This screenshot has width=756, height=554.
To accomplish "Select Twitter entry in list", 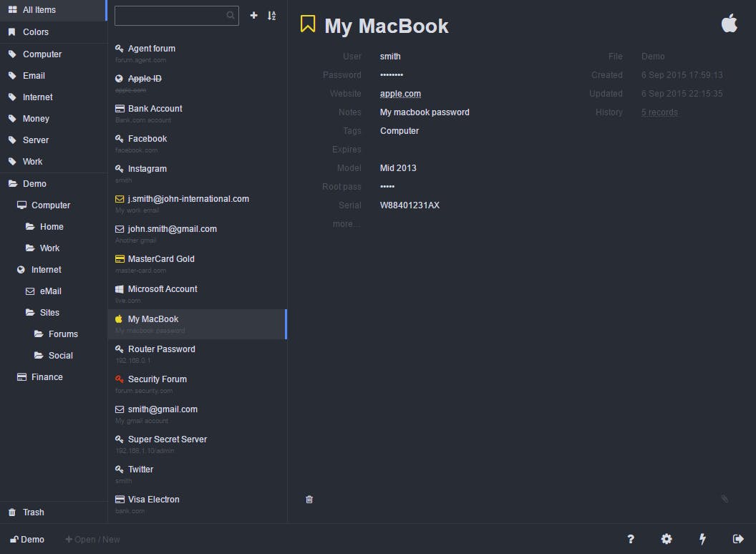I will point(198,475).
